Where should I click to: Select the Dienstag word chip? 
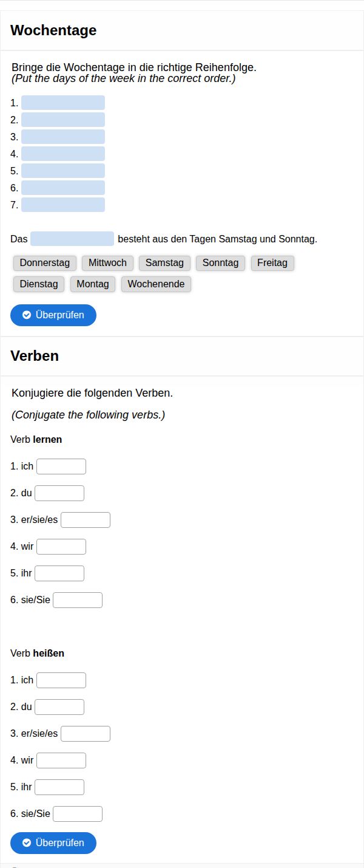pyautogui.click(x=39, y=284)
